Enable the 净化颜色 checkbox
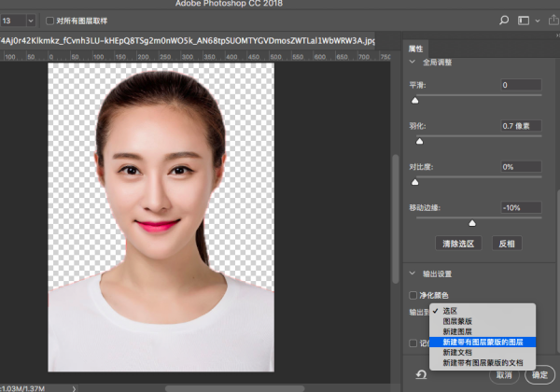Image resolution: width=560 pixels, height=392 pixels. click(413, 295)
